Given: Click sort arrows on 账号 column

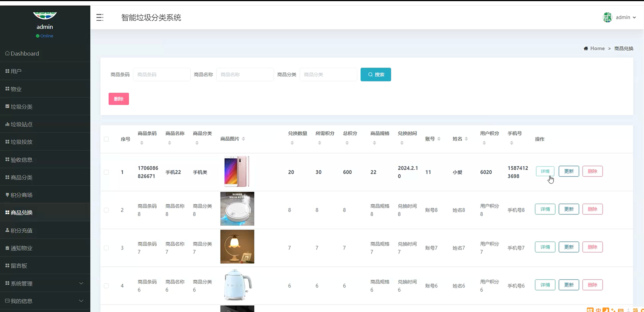Looking at the screenshot, I should pyautogui.click(x=439, y=139).
